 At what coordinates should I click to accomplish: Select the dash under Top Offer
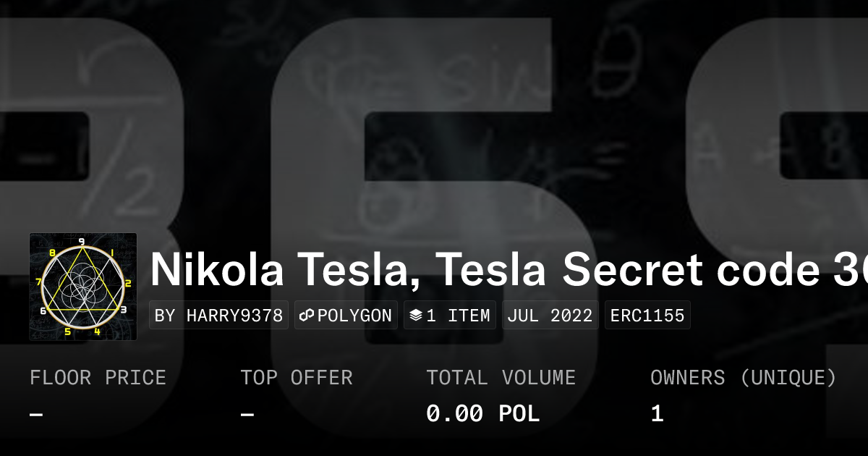[247, 414]
